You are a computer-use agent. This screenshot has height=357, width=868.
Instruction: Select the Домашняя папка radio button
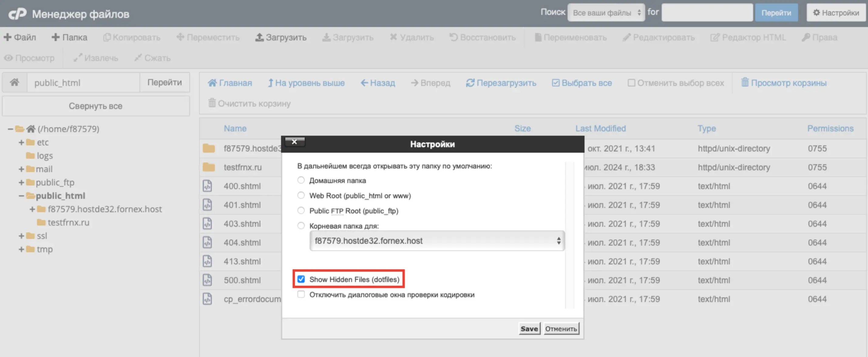(x=301, y=180)
